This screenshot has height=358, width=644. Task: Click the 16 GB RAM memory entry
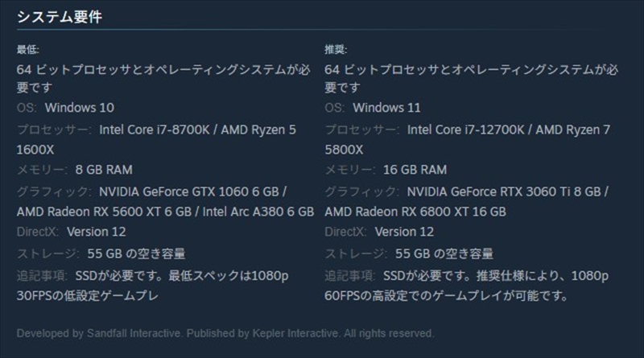tap(413, 170)
